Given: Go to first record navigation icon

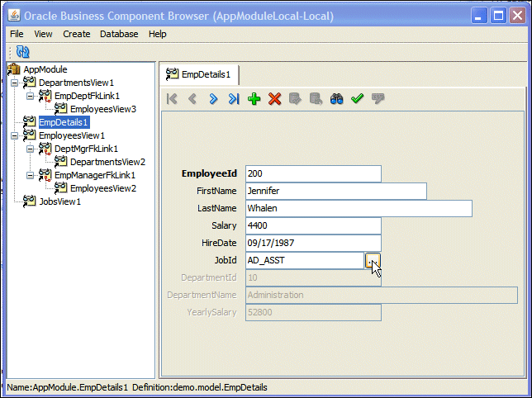Looking at the screenshot, I should [x=172, y=98].
